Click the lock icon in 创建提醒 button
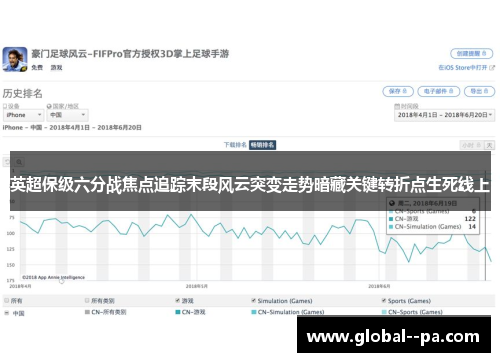Viewport: 500px width, 362px height. pyautogui.click(x=484, y=53)
